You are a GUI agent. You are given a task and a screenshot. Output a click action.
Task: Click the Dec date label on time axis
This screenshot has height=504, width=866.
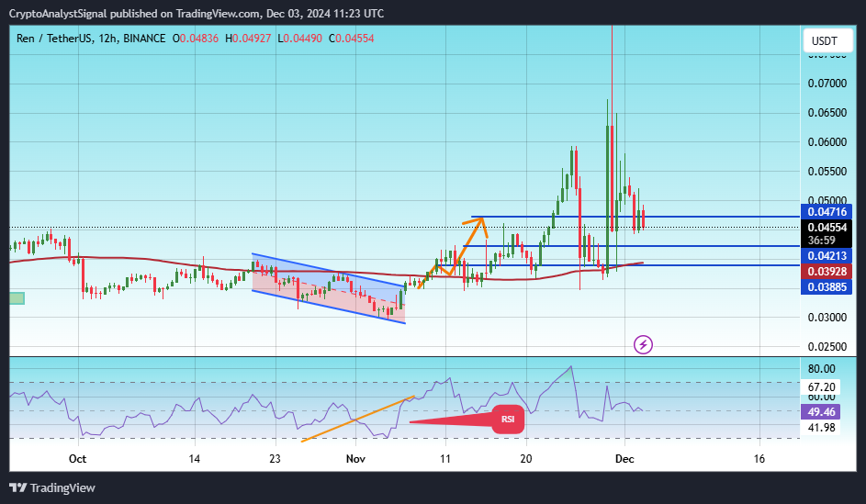coord(624,459)
